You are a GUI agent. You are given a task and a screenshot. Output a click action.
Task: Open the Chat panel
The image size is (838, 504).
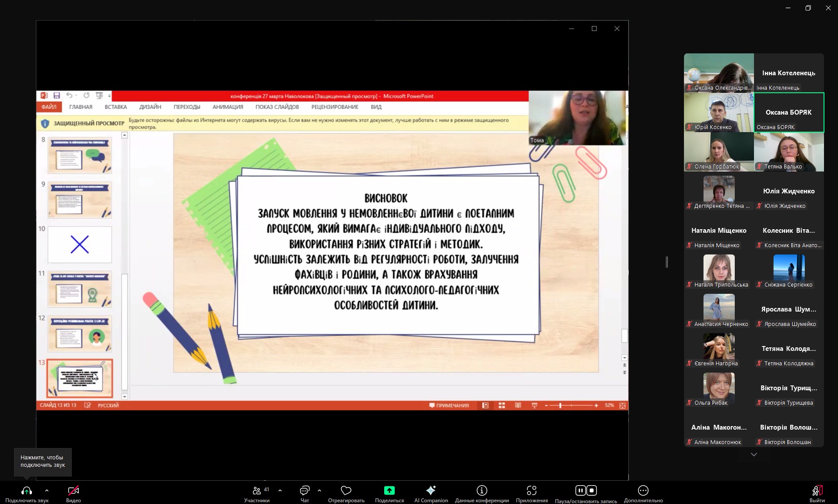[305, 490]
